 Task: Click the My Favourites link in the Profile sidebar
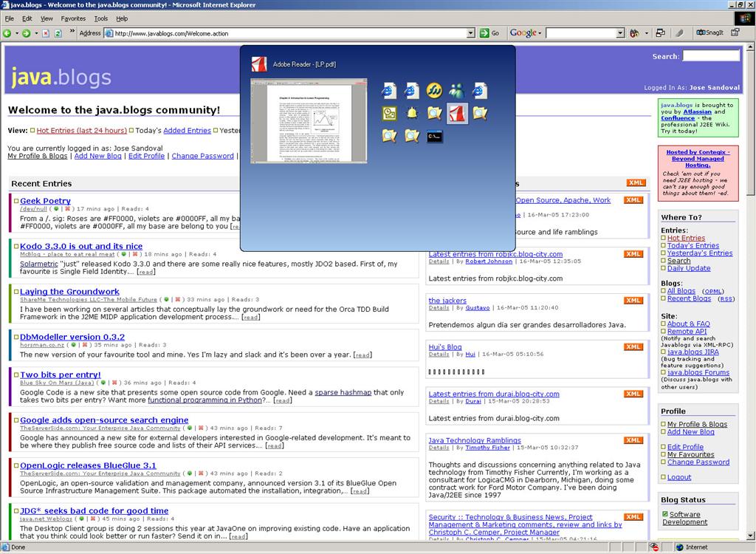click(691, 454)
